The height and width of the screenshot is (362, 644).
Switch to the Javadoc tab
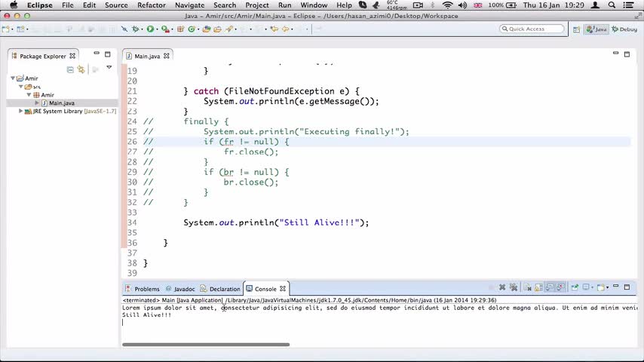tap(180, 289)
